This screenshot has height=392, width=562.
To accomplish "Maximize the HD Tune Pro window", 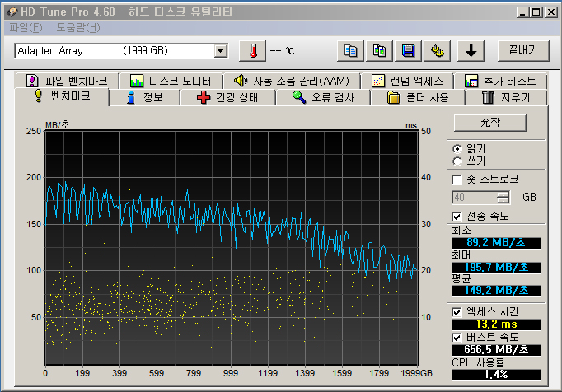I will [x=536, y=12].
